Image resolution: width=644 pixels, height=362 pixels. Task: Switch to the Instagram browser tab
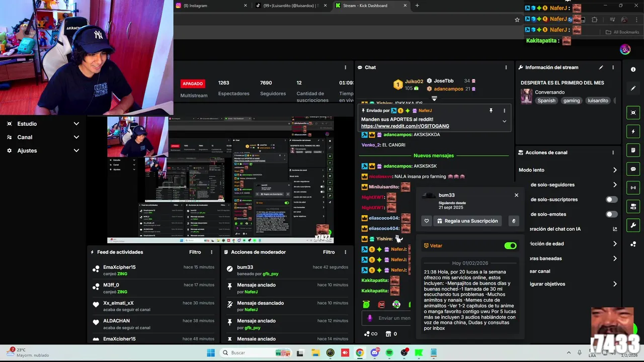pos(211,6)
